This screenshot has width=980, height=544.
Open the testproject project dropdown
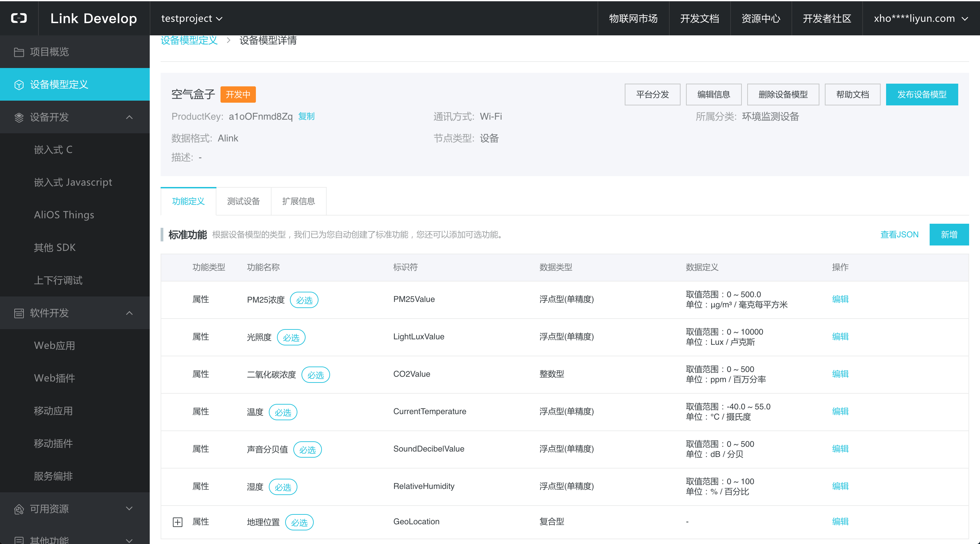[192, 18]
